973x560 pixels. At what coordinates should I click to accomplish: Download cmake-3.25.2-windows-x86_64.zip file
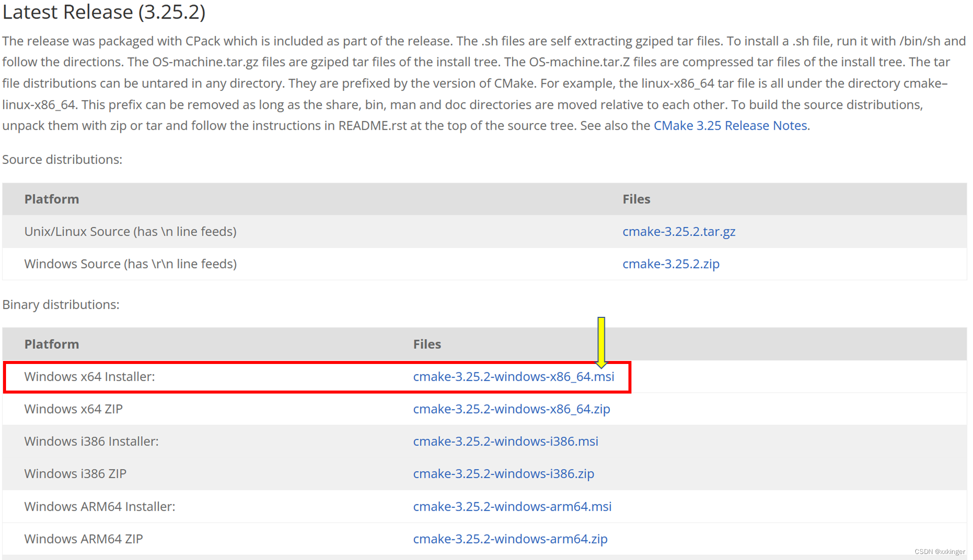click(x=511, y=409)
